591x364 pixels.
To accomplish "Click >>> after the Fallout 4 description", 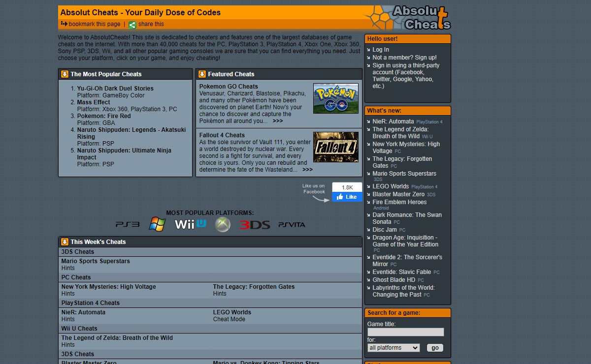I will click(x=307, y=170).
